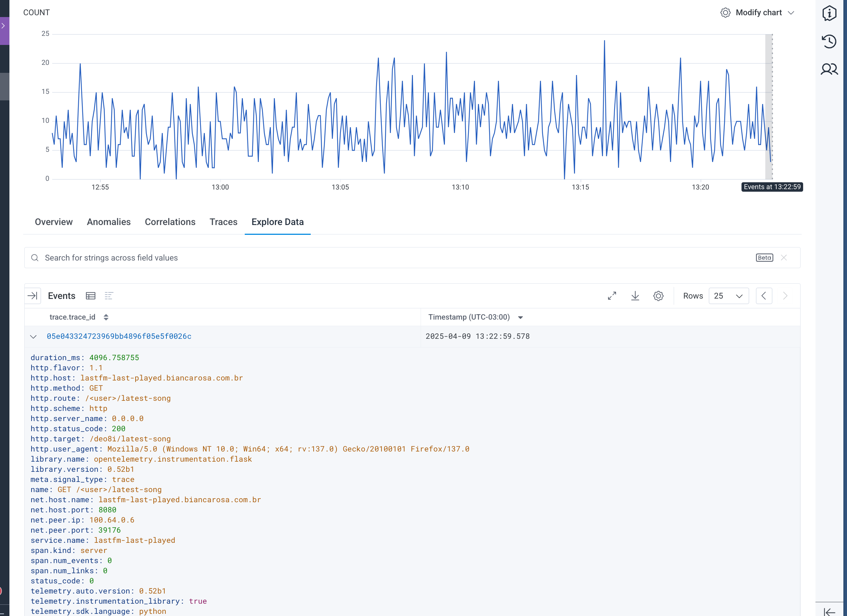This screenshot has height=616, width=847.
Task: Click the net.host.port value 8080
Action: coord(108,510)
